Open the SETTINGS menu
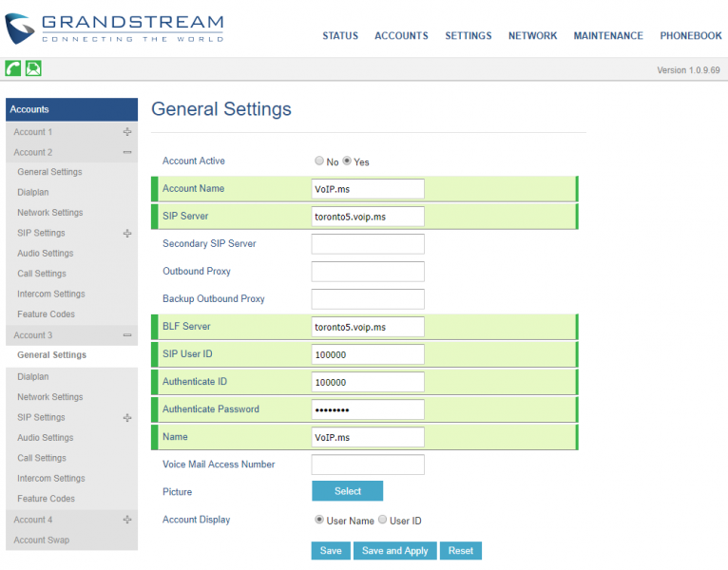The image size is (728, 570). (468, 36)
